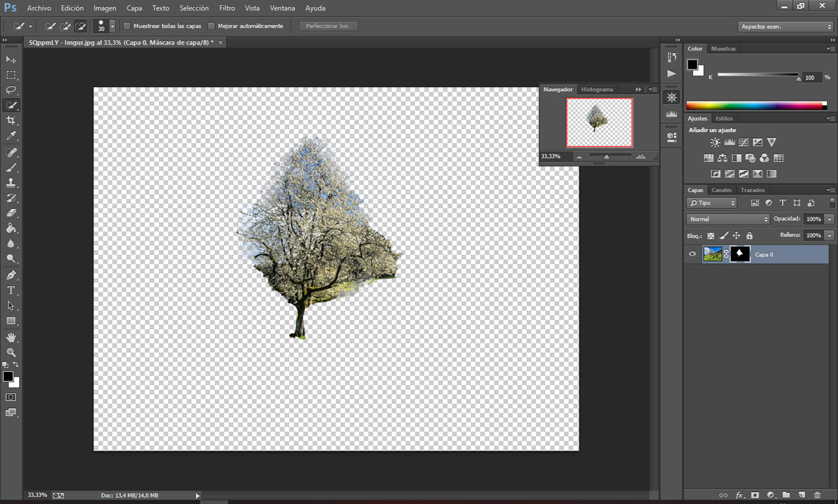
Task: Select the Lasso tool
Action: point(11,90)
